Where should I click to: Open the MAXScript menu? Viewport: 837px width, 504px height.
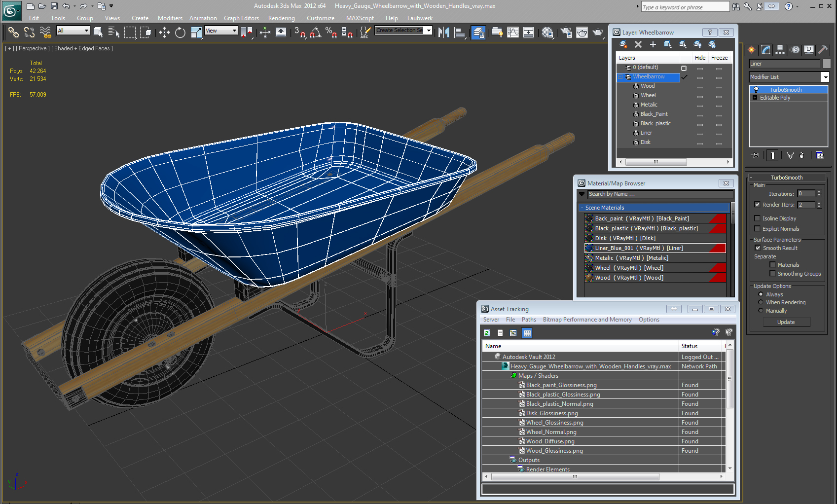click(x=360, y=18)
